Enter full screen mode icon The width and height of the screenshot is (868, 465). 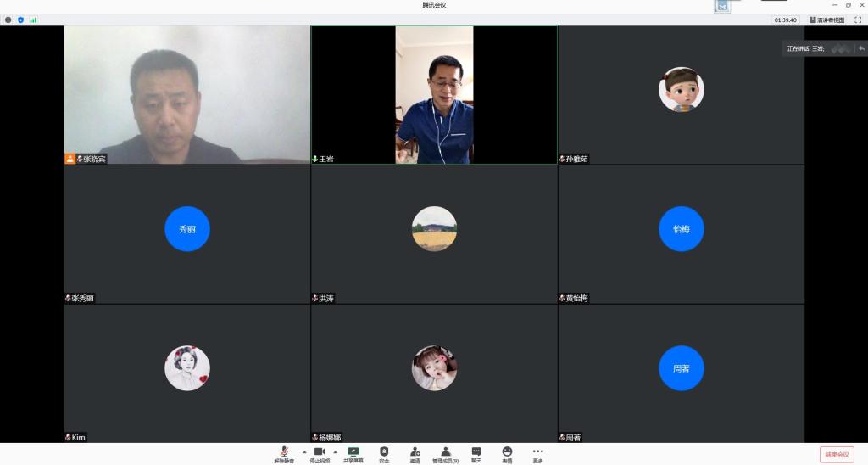(858, 20)
